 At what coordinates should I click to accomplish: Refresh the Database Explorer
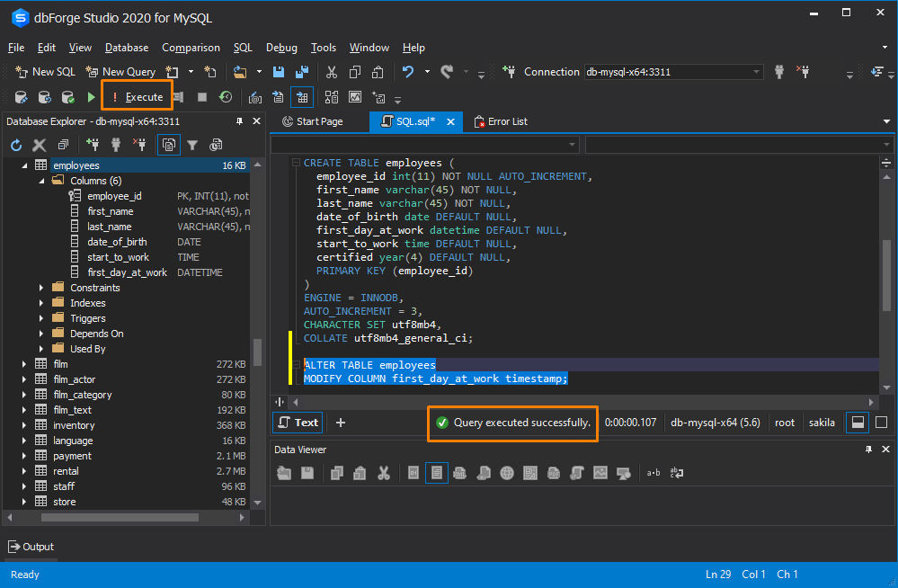[x=16, y=144]
